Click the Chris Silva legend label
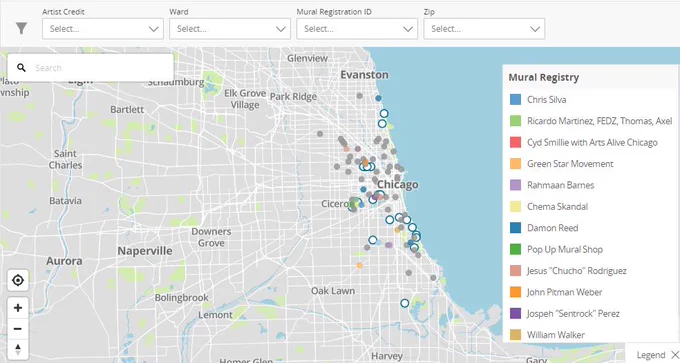 click(546, 99)
